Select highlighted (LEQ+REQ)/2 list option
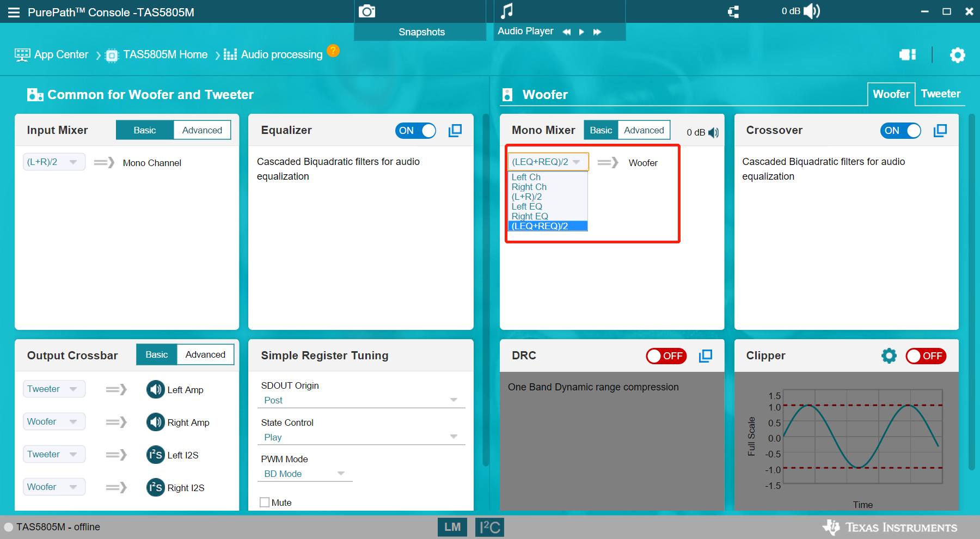980x539 pixels. click(x=548, y=226)
